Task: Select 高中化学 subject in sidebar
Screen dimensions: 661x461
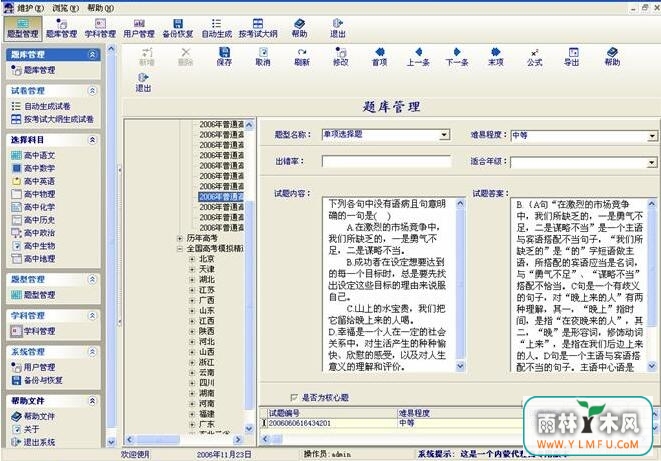Action: click(x=33, y=207)
